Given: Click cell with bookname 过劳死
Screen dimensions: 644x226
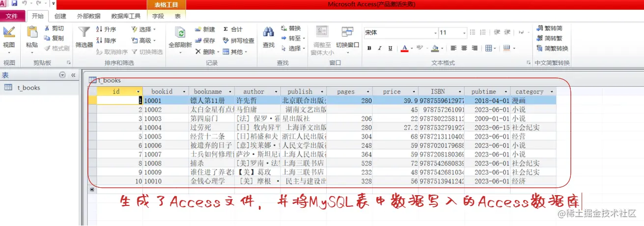Looking at the screenshot, I should click(x=212, y=127).
